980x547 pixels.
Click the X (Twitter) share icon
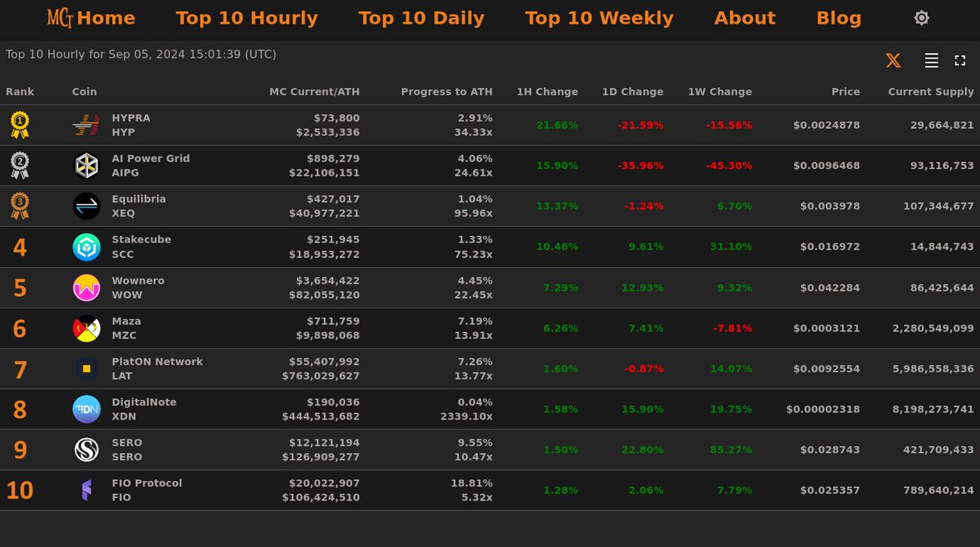click(x=893, y=60)
